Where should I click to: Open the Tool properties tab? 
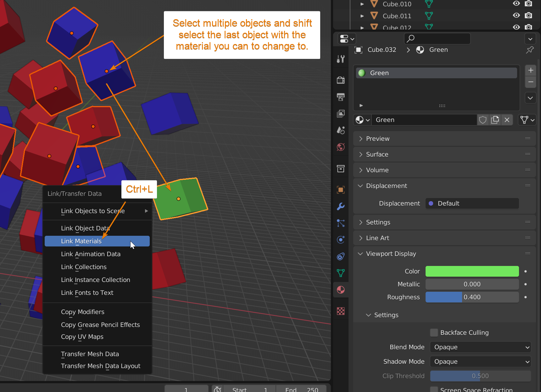coord(341,59)
